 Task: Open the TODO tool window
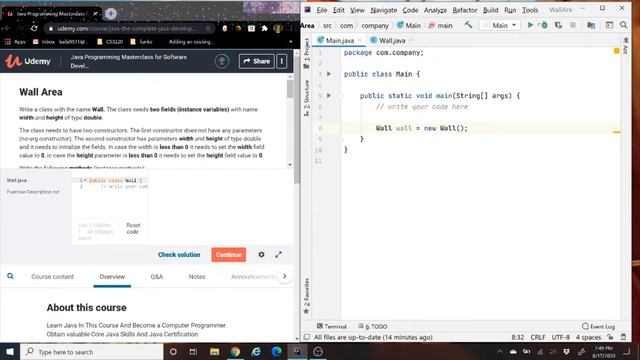point(373,326)
